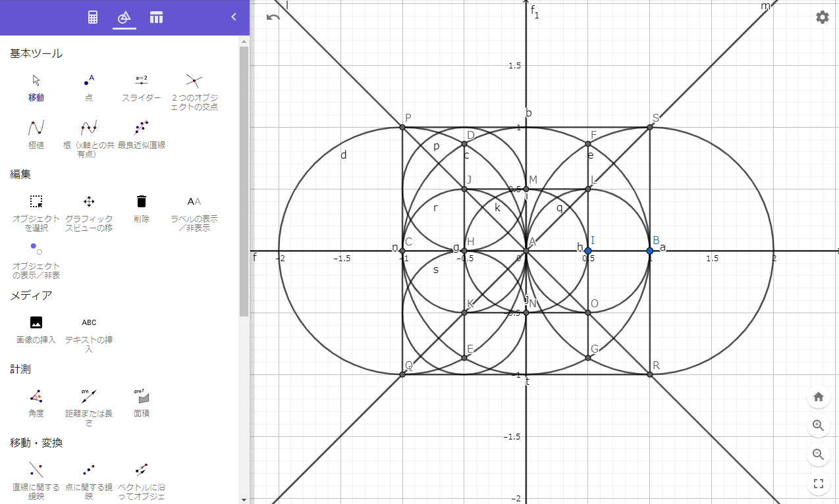Select the ベクトルに沿ってオブジェクト translate tool
Image resolution: width=839 pixels, height=504 pixels.
[142, 482]
